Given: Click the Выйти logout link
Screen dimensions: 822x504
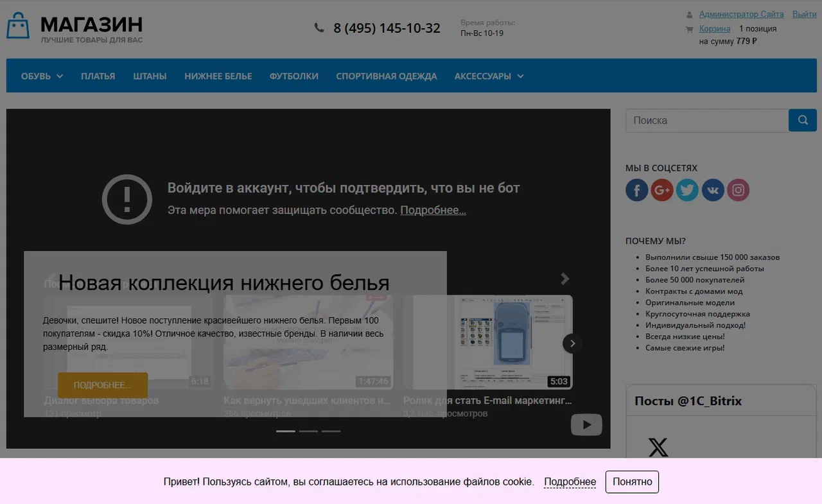Looking at the screenshot, I should 804,14.
